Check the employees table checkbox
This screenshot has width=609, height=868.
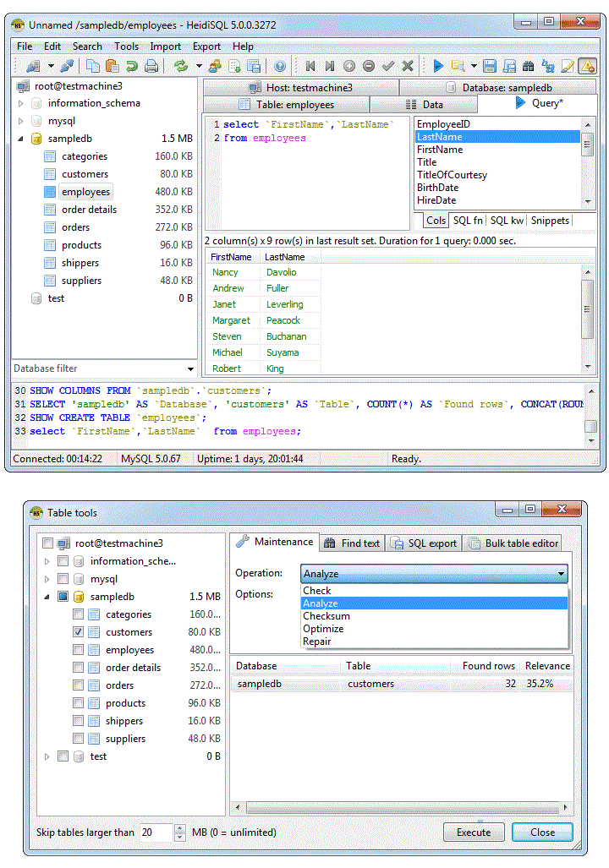[x=79, y=650]
